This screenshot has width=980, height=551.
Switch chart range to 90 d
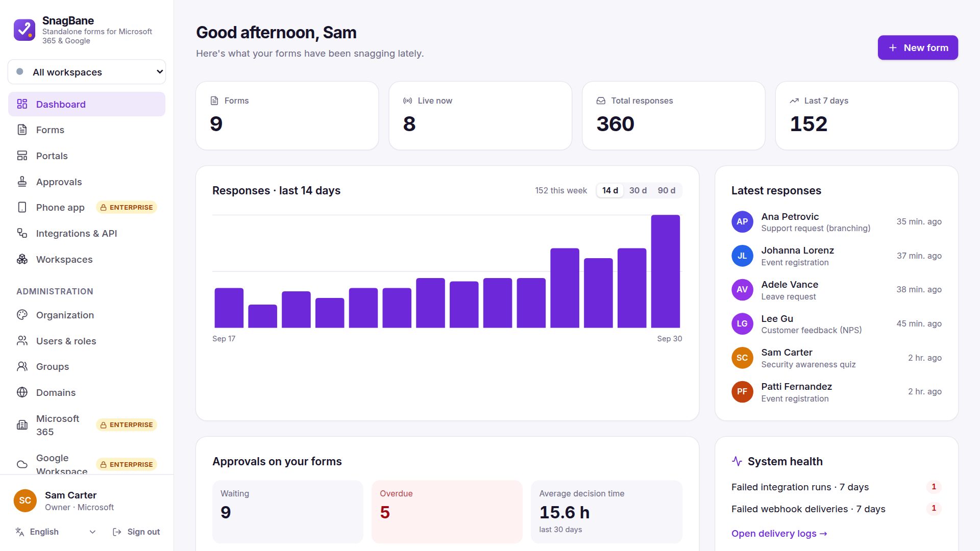coord(666,190)
